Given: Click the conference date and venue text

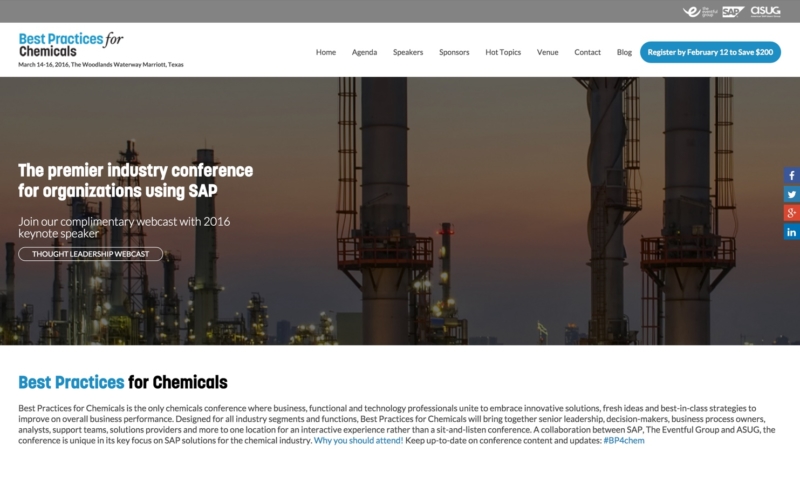Looking at the screenshot, I should point(101,65).
